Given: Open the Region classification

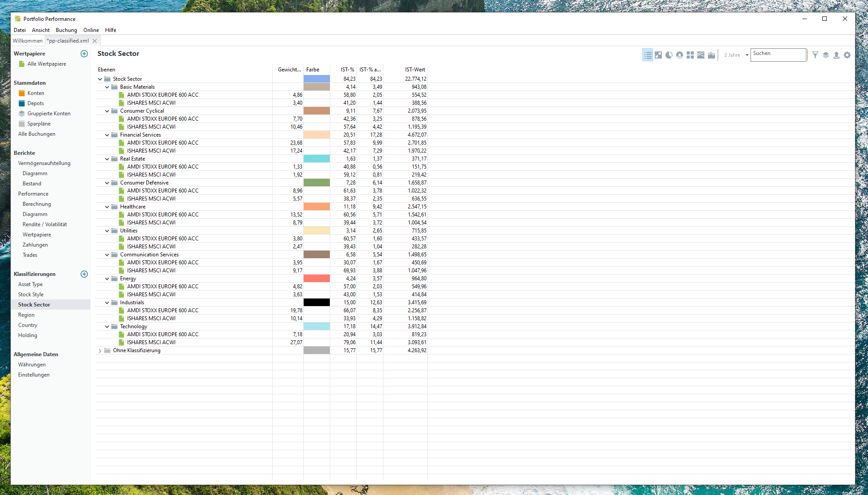Looking at the screenshot, I should click(x=26, y=315).
